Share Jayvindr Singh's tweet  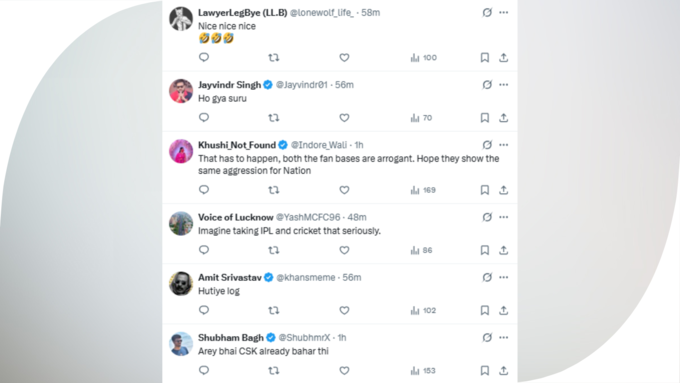[x=503, y=118]
